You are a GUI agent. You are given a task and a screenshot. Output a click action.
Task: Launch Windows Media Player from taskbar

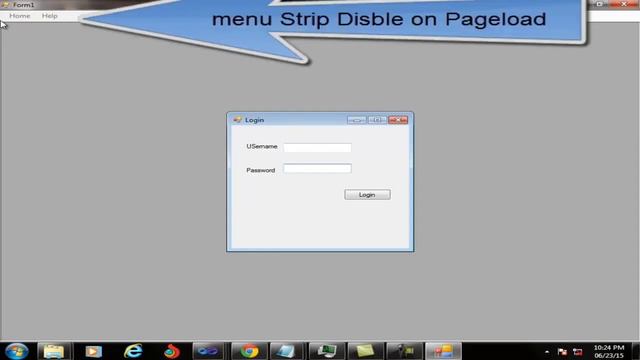pyautogui.click(x=93, y=351)
